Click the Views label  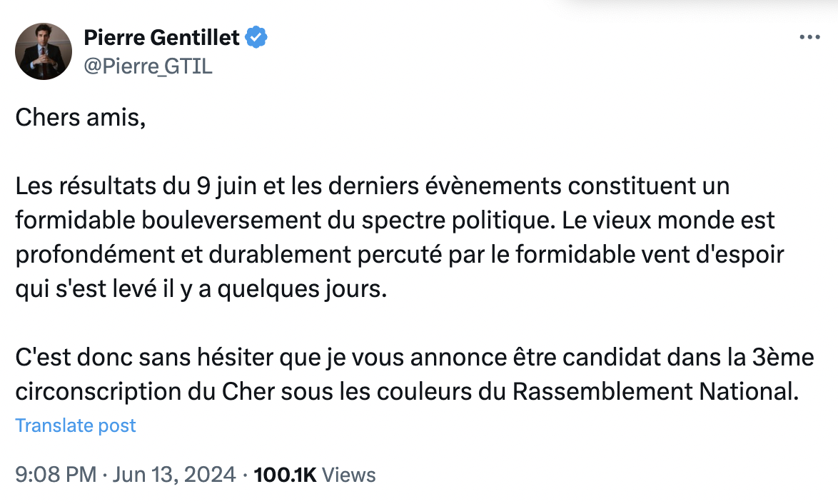tap(349, 475)
